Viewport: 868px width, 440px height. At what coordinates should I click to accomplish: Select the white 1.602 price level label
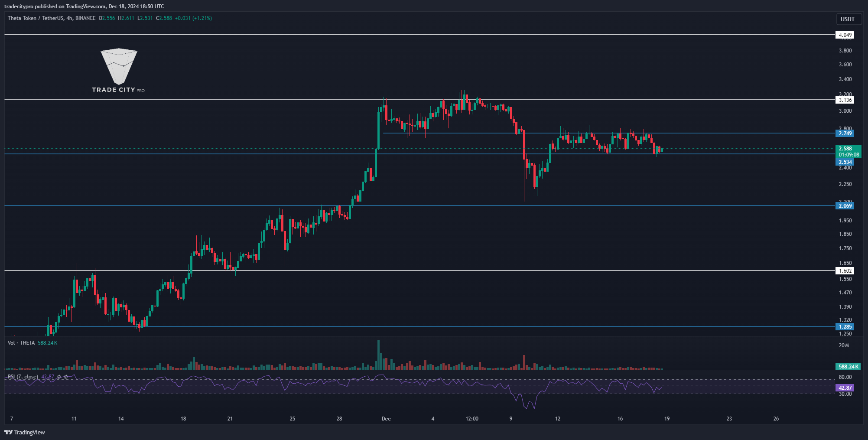click(845, 271)
